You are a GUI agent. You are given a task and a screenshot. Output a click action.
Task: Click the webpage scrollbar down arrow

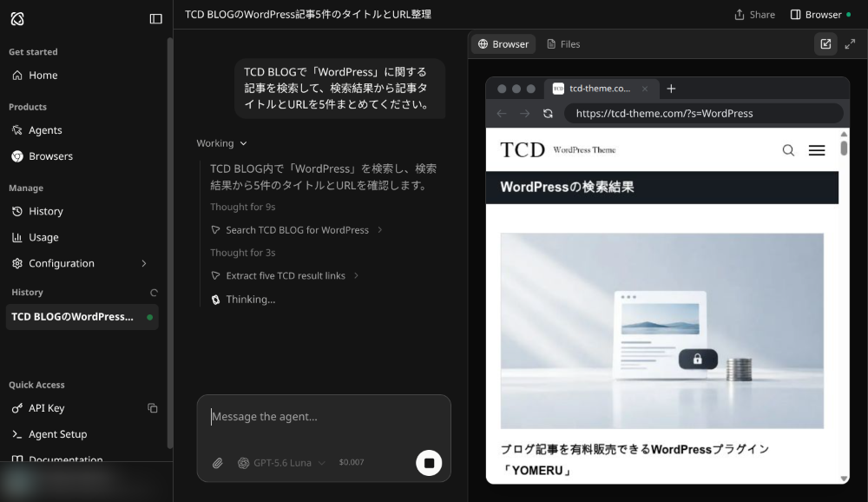pyautogui.click(x=844, y=479)
